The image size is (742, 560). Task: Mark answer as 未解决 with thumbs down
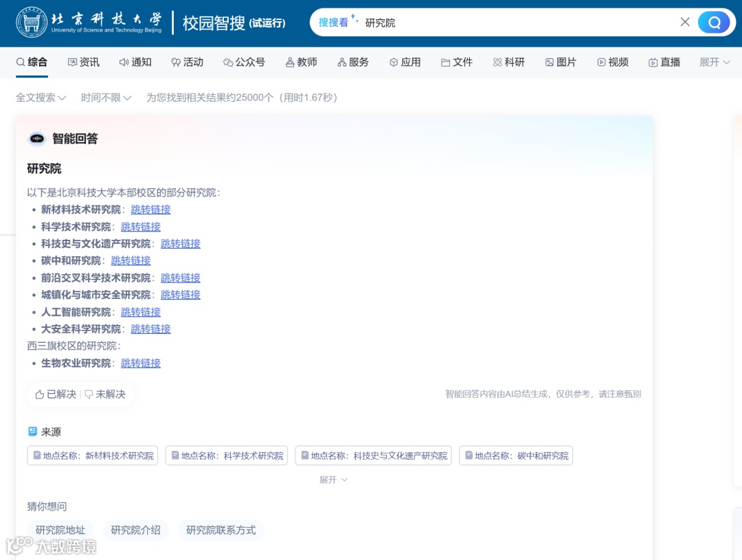point(105,394)
